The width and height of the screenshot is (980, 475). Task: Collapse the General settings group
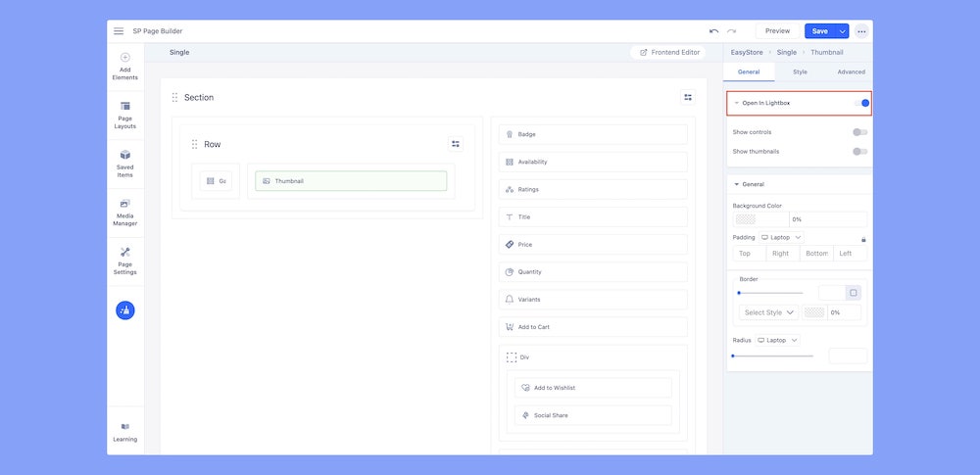pyautogui.click(x=736, y=184)
